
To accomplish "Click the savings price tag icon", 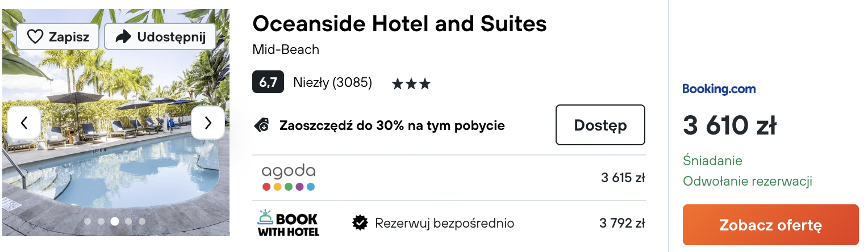I will 261,125.
